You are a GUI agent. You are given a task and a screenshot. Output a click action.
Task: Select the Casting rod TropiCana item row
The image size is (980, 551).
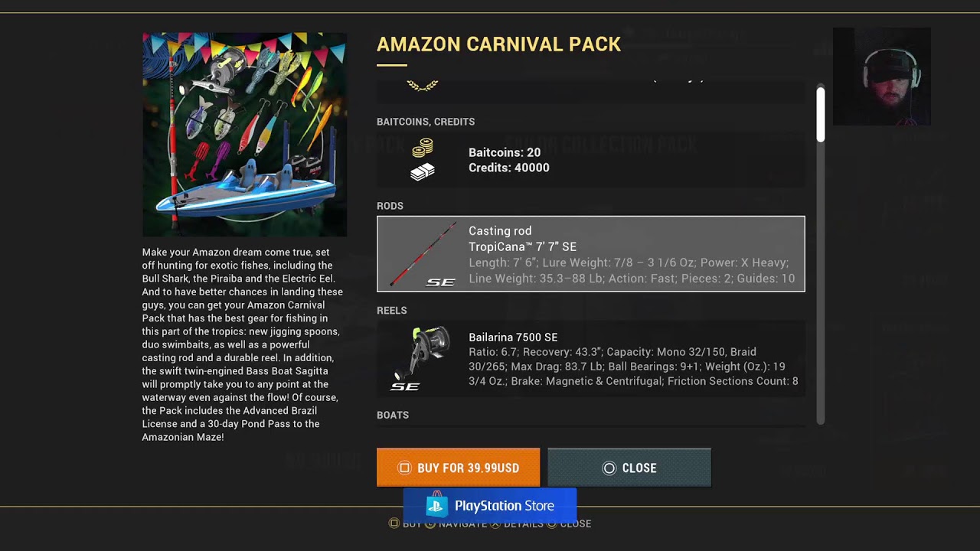[x=591, y=254]
